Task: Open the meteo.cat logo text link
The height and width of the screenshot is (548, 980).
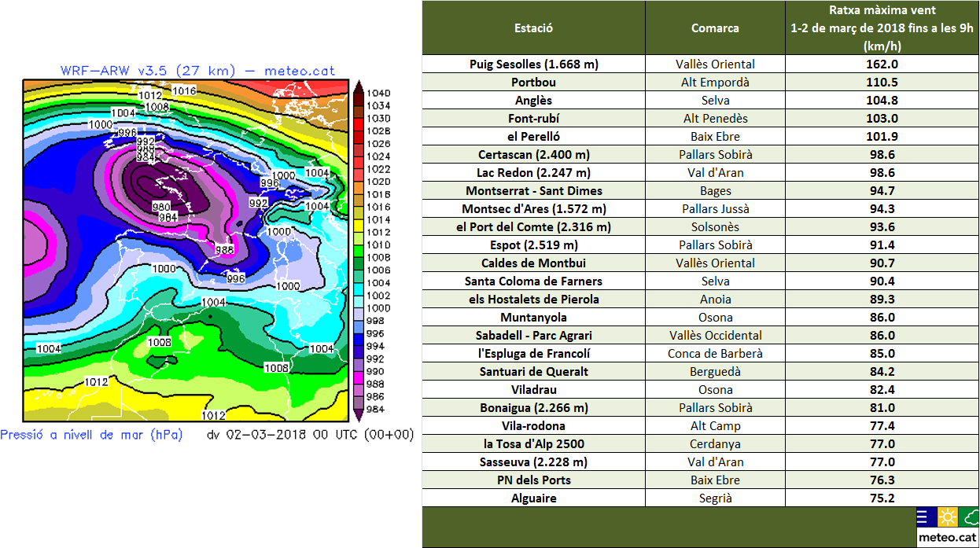Action: pos(948,538)
